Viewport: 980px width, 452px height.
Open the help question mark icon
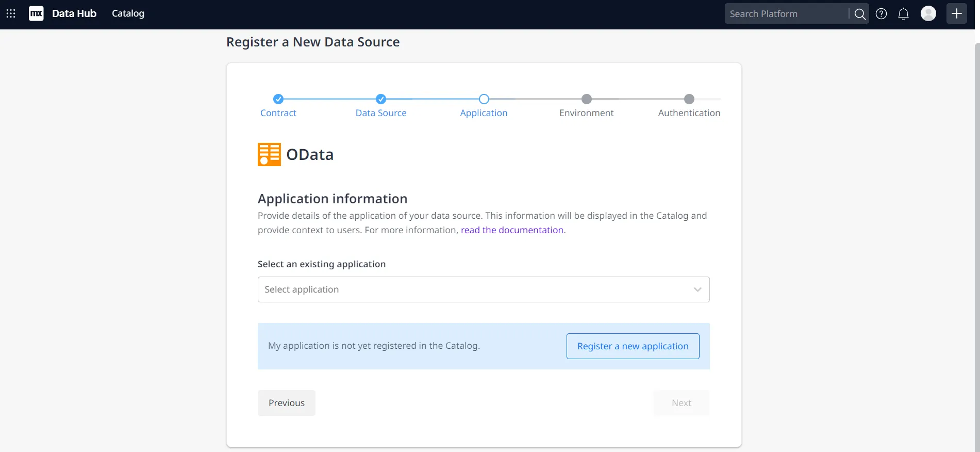pyautogui.click(x=882, y=14)
